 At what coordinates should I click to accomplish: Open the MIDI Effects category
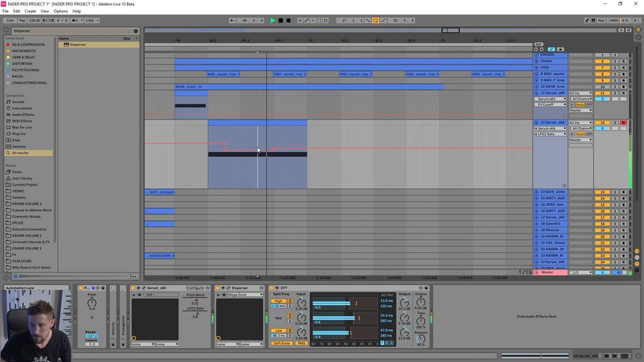[22, 121]
